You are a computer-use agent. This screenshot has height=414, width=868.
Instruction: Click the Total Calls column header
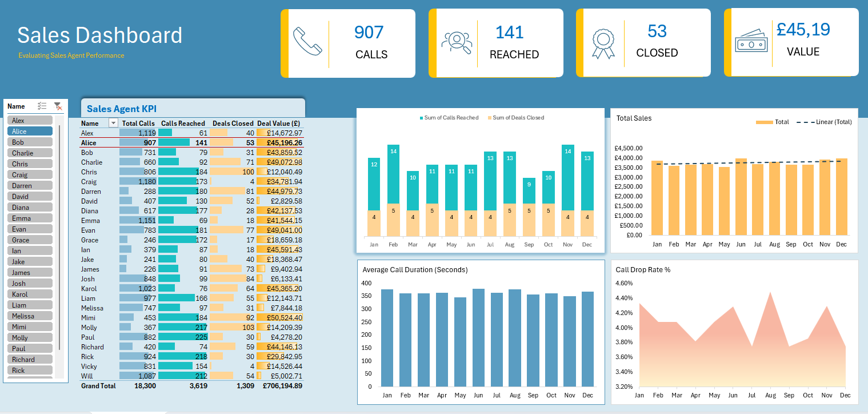tap(138, 123)
